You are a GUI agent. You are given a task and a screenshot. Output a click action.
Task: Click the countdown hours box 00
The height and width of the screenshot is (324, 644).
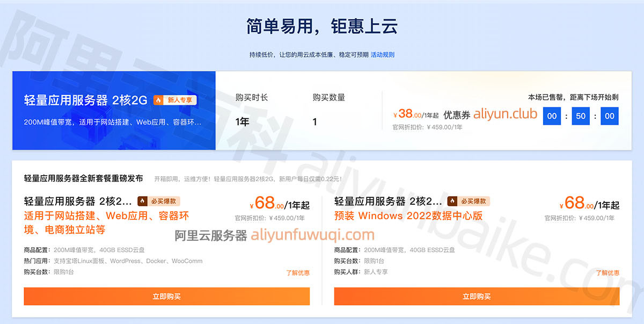[x=552, y=116]
